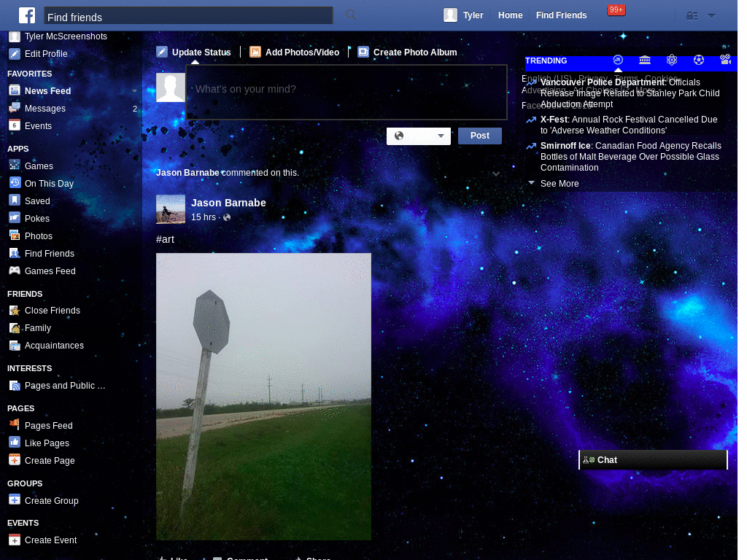Open News Feed sorting dropdown arrow
Image resolution: width=747 pixels, height=560 pixels.
coord(134,91)
